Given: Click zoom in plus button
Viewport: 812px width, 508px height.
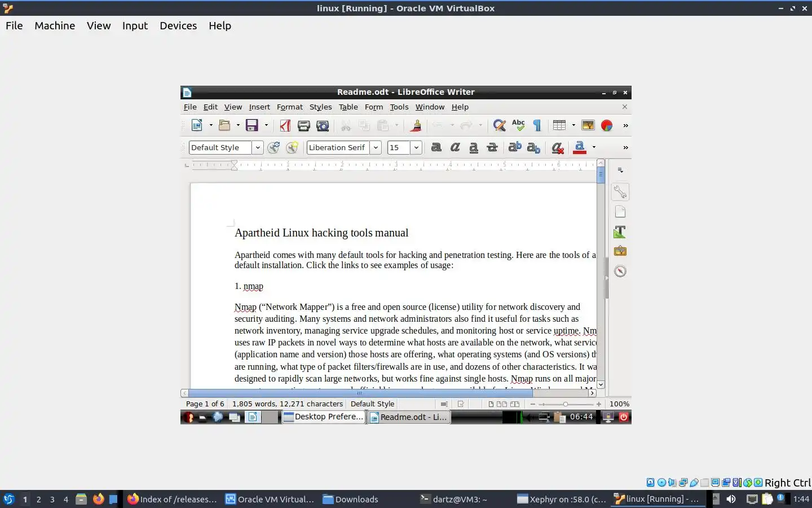Looking at the screenshot, I should [x=599, y=404].
